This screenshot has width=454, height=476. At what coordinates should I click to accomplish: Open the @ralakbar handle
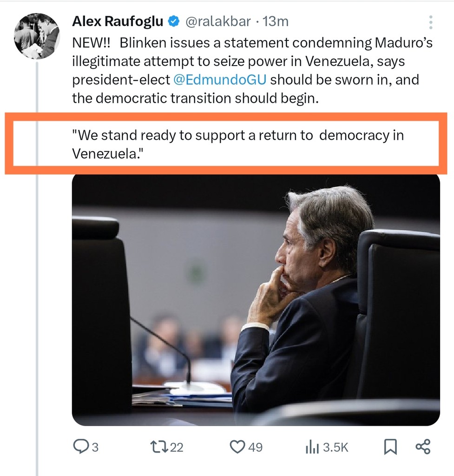coord(218,21)
